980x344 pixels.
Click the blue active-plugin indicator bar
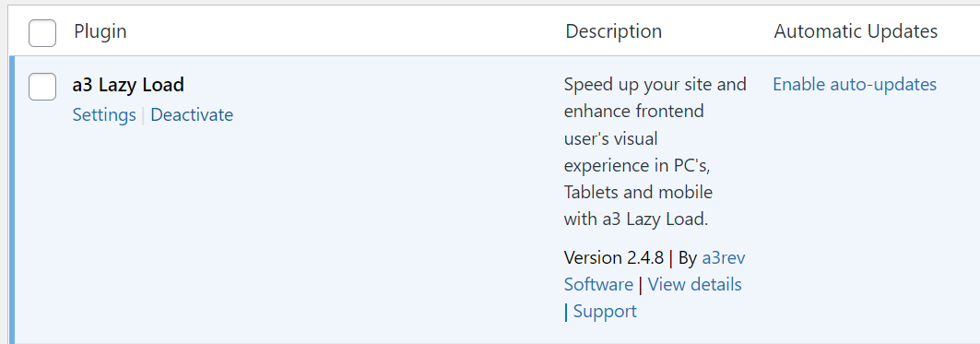click(x=11, y=200)
